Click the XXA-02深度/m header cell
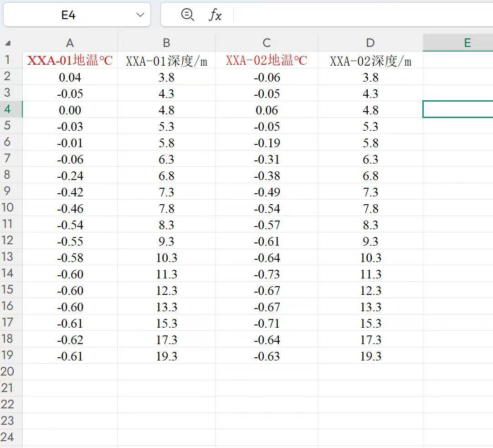Screen dimensions: 493x448 click(370, 61)
